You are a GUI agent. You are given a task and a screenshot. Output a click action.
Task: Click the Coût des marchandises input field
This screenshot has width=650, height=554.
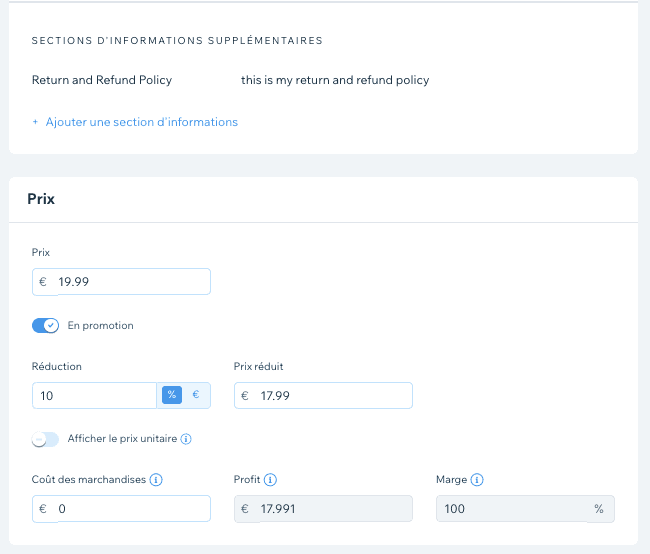pyautogui.click(x=131, y=509)
